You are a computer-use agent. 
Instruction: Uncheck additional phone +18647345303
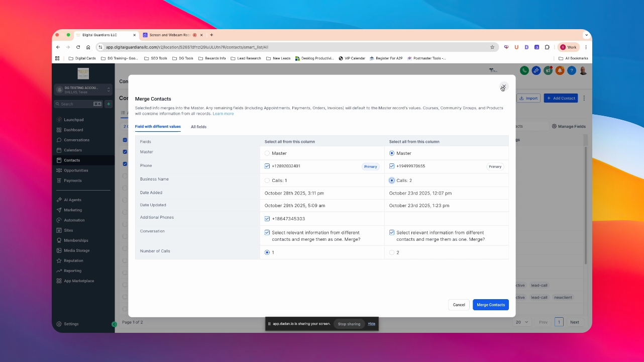[x=267, y=219]
